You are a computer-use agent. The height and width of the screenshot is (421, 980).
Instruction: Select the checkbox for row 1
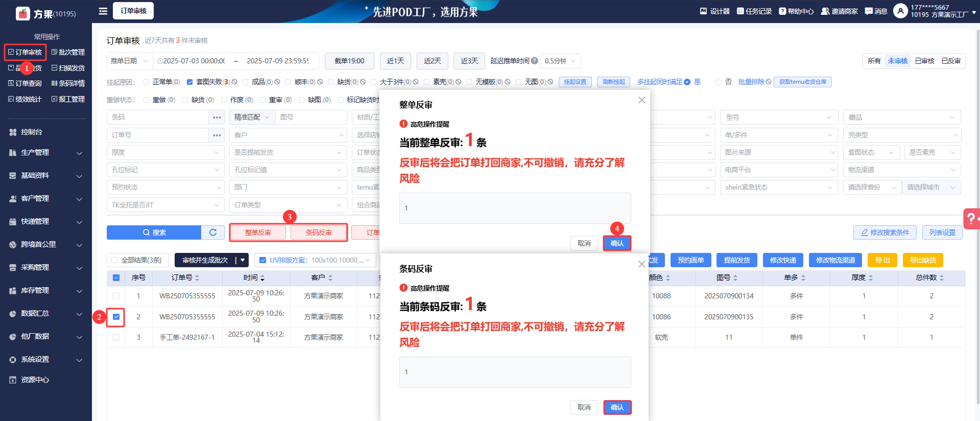click(116, 296)
